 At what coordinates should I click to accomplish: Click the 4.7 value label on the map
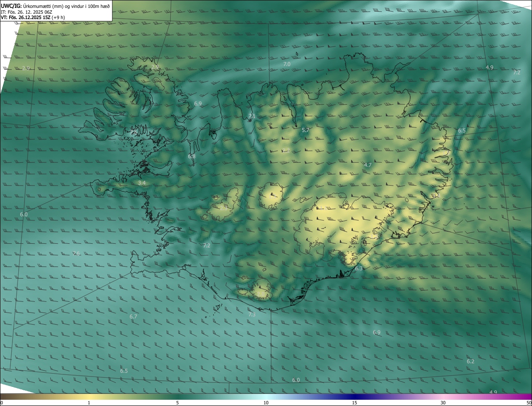coord(368,165)
